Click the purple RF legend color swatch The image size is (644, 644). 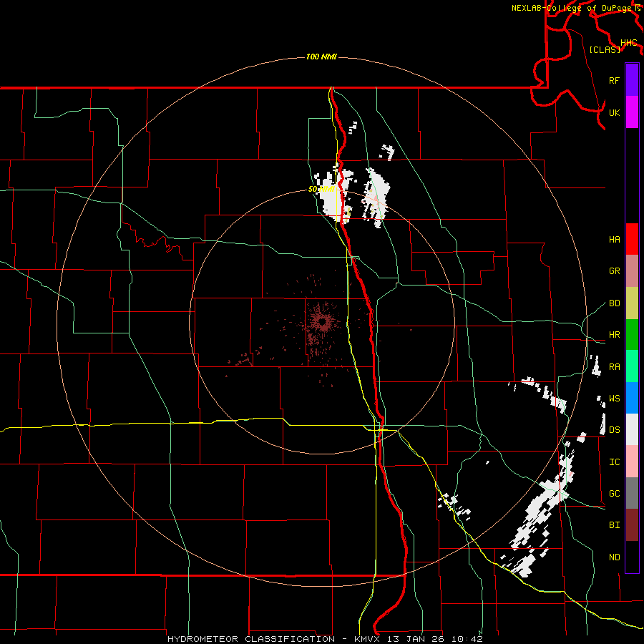tap(632, 80)
